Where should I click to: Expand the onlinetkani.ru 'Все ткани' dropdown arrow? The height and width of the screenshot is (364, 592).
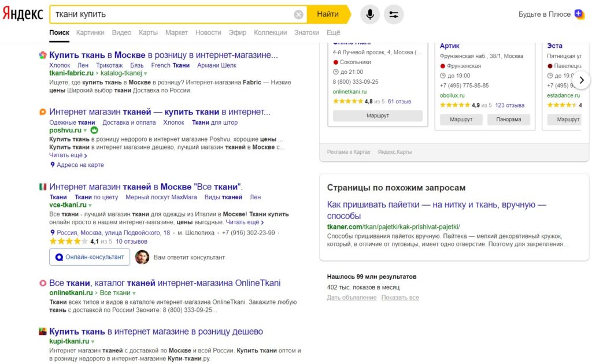pyautogui.click(x=134, y=293)
